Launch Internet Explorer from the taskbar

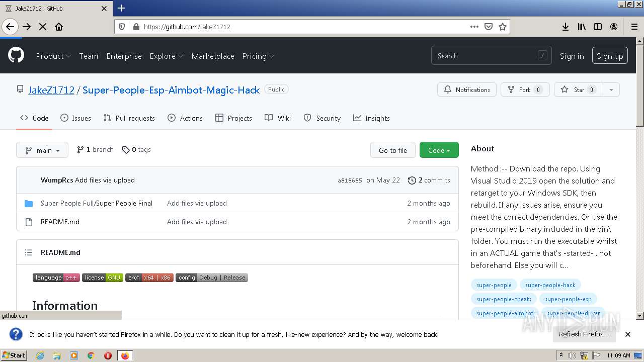[40, 355]
